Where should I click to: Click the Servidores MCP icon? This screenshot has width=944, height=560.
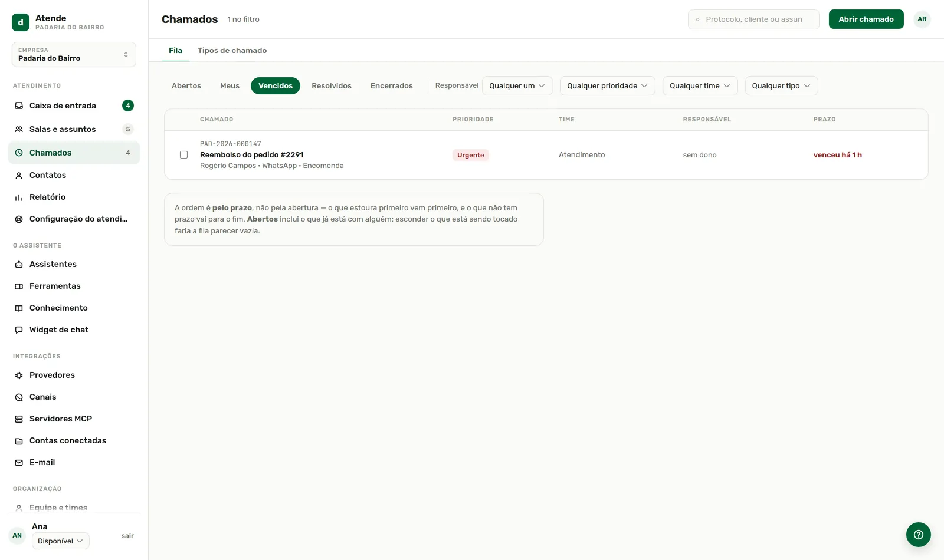(19, 419)
